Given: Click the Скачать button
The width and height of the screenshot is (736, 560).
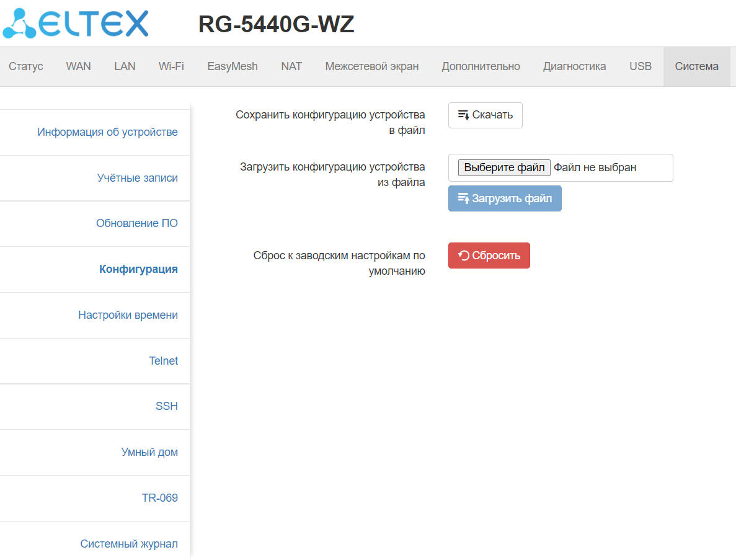Looking at the screenshot, I should coord(485,115).
